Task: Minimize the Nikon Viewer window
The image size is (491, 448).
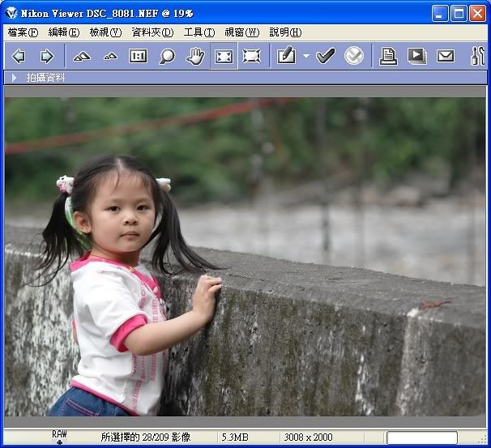Action: (440, 14)
